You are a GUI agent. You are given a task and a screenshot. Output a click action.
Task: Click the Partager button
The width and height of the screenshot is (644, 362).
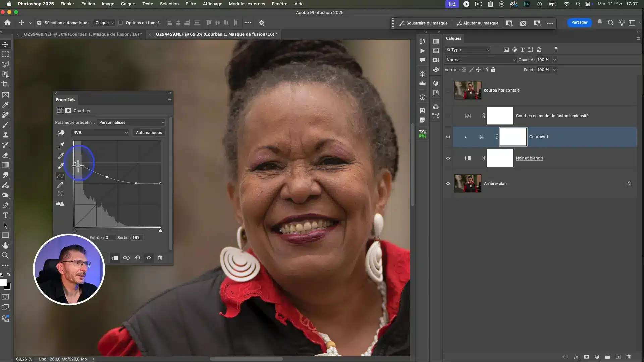[579, 22]
